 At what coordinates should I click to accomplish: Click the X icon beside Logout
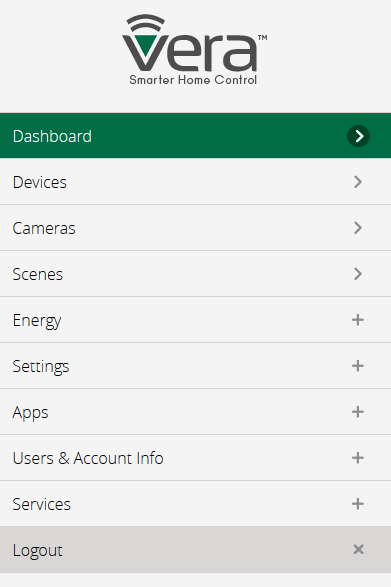point(358,549)
